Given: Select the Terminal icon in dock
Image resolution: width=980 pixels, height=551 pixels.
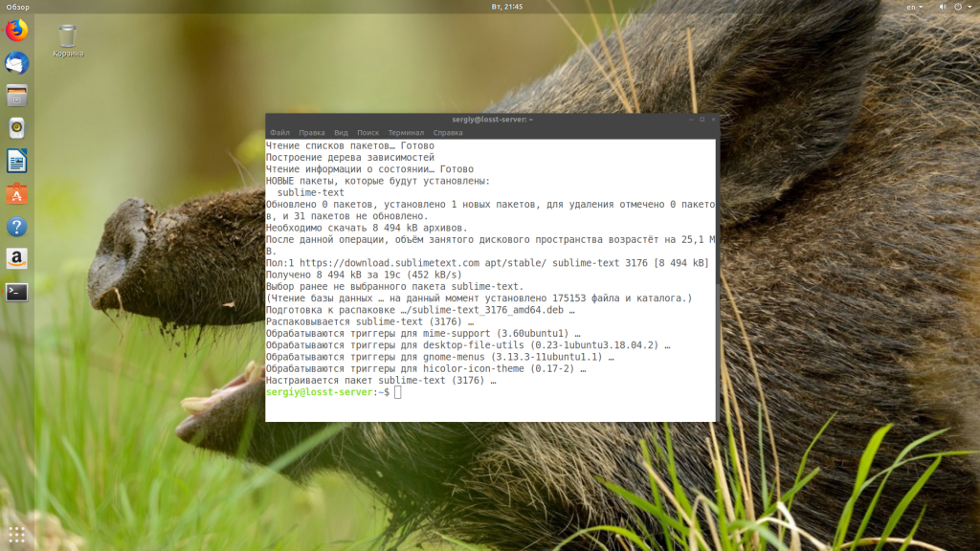Looking at the screenshot, I should tap(16, 293).
